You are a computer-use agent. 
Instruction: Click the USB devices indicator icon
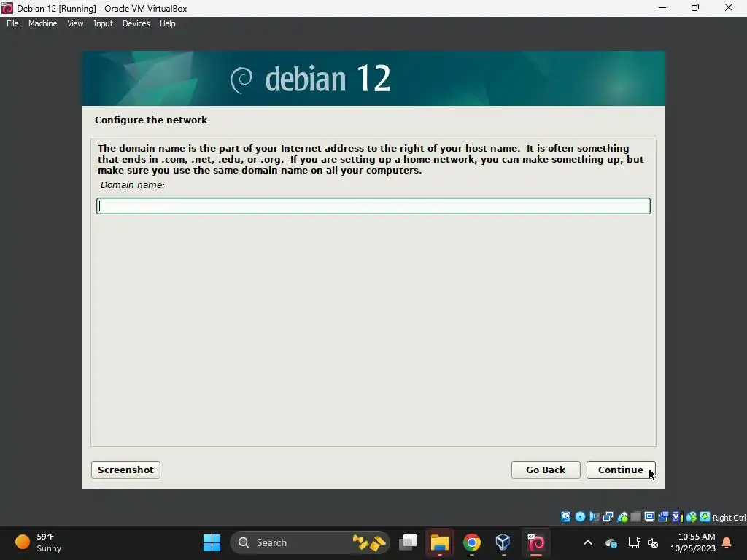click(x=622, y=517)
